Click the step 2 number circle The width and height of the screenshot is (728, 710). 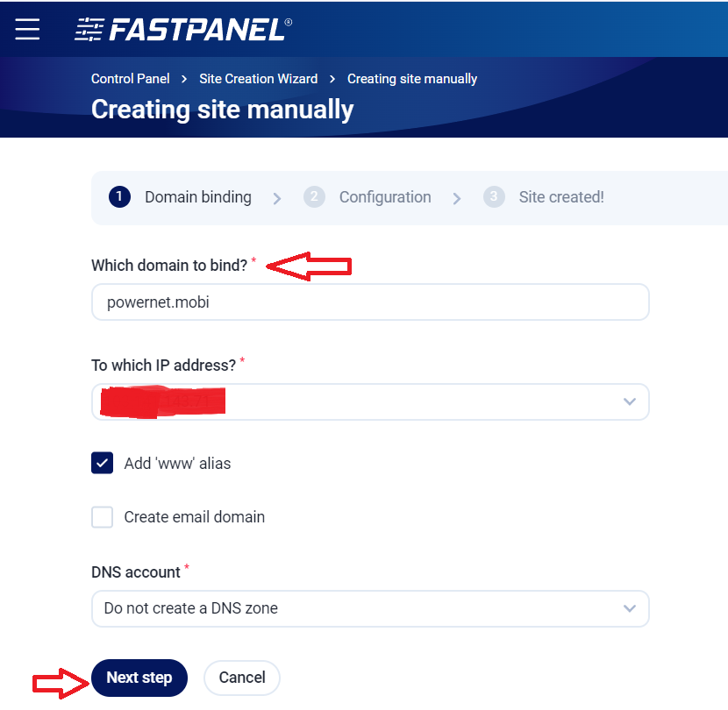point(314,197)
